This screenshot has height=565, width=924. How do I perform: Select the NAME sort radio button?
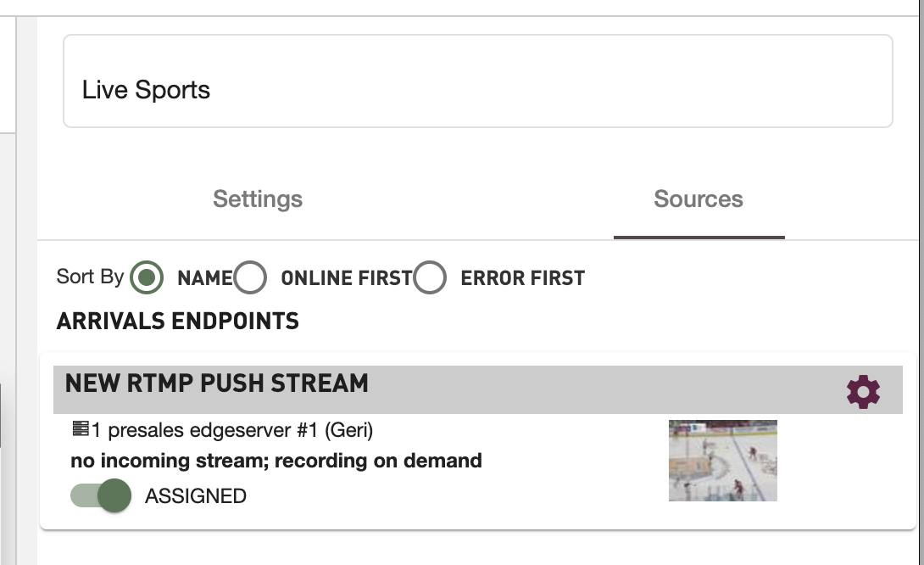click(148, 277)
